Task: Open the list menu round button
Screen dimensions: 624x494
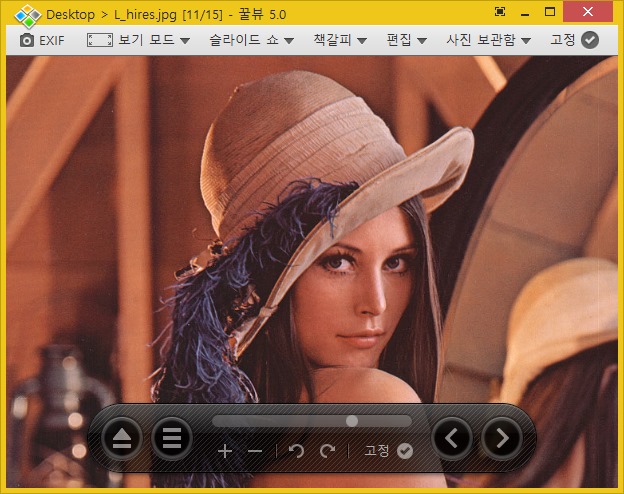Action: pyautogui.click(x=172, y=438)
